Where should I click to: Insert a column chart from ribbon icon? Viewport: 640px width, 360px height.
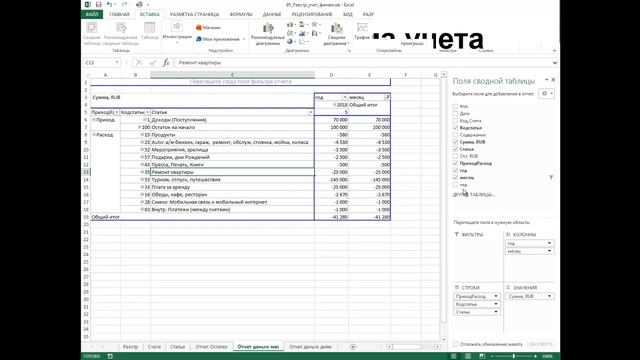pos(290,25)
